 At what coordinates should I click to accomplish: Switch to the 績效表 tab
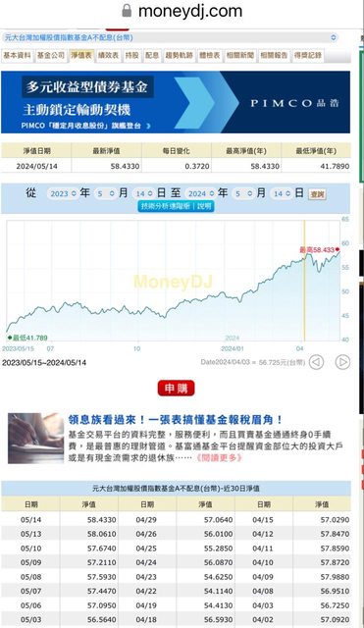pos(108,56)
